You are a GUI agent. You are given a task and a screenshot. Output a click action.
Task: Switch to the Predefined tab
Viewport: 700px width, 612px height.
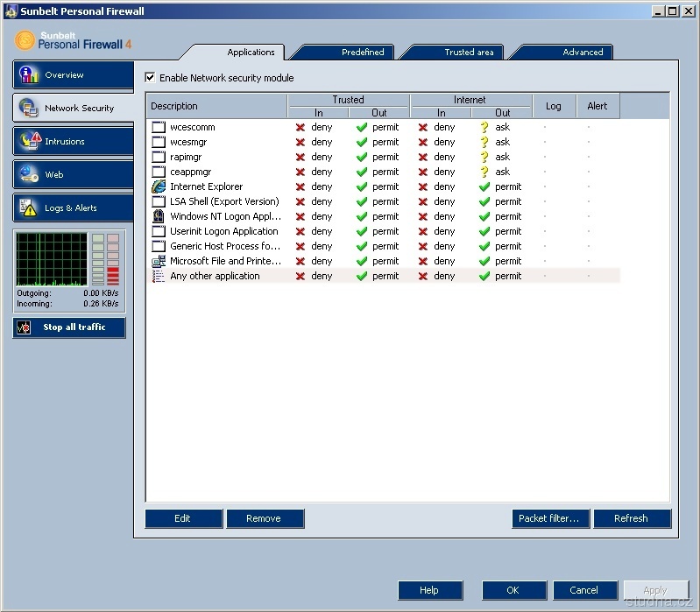tap(362, 53)
